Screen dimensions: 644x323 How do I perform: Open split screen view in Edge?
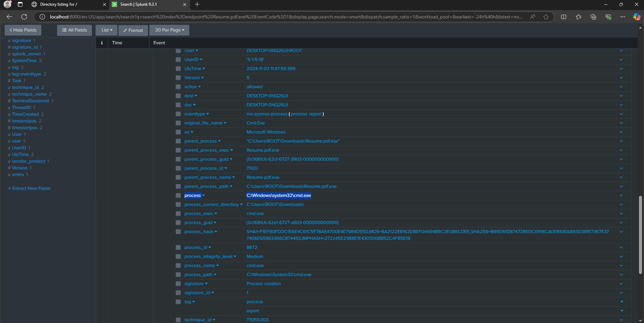[564, 17]
